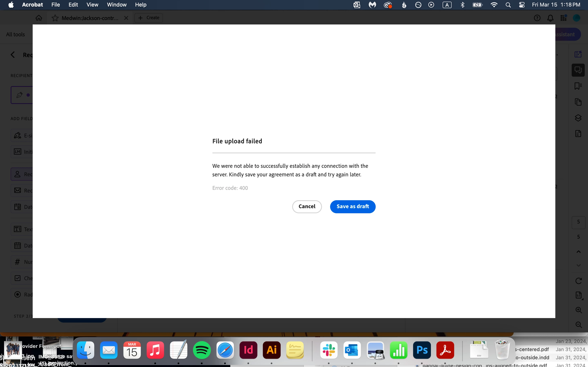The image size is (588, 367).
Task: Go to previous page up chevron
Action: point(579,252)
